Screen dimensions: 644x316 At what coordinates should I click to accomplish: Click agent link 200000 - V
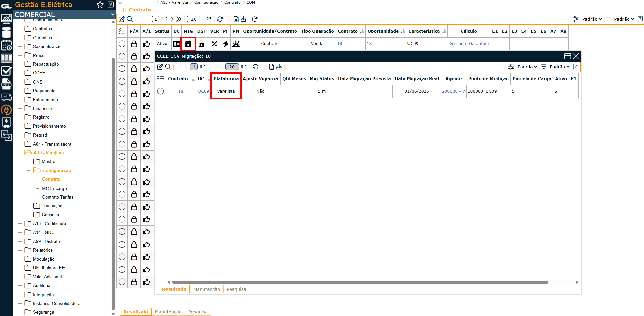(x=453, y=91)
